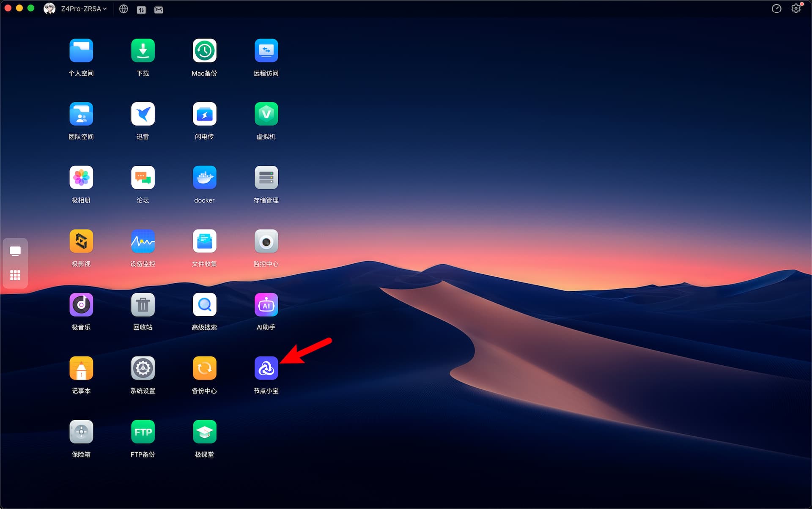Open the mail messages icon
Image resolution: width=812 pixels, height=509 pixels.
pyautogui.click(x=159, y=9)
